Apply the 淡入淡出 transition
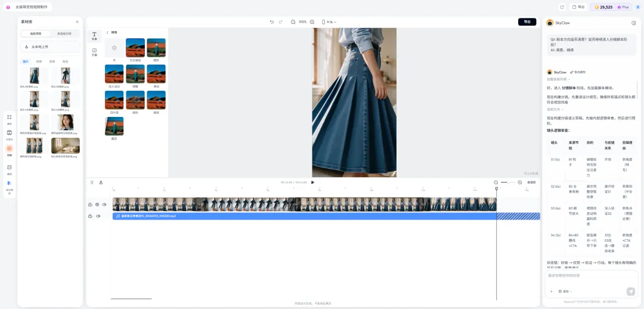 pos(114,75)
